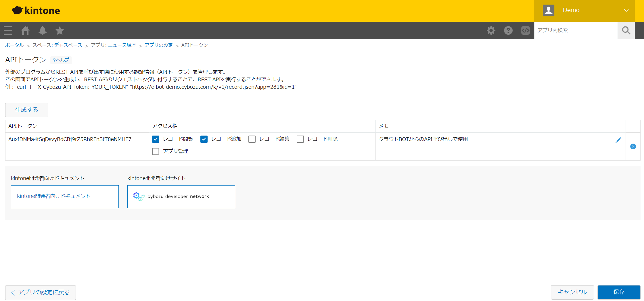Click the help question mark icon
644x301 pixels.
508,30
